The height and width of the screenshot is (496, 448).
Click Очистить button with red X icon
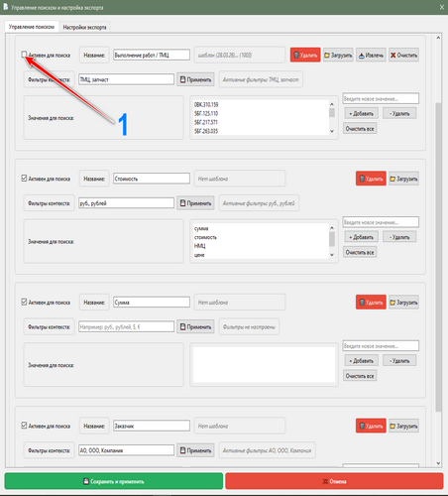(x=403, y=55)
